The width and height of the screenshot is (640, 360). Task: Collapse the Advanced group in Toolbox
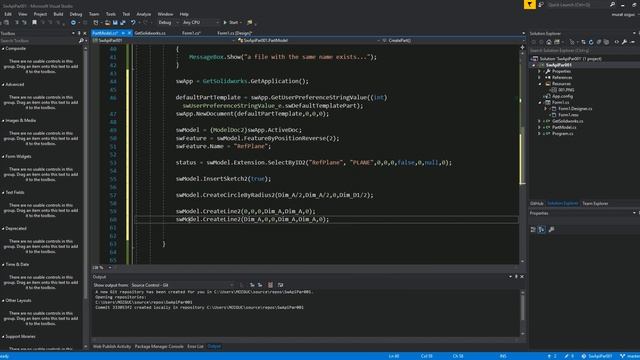click(3, 84)
